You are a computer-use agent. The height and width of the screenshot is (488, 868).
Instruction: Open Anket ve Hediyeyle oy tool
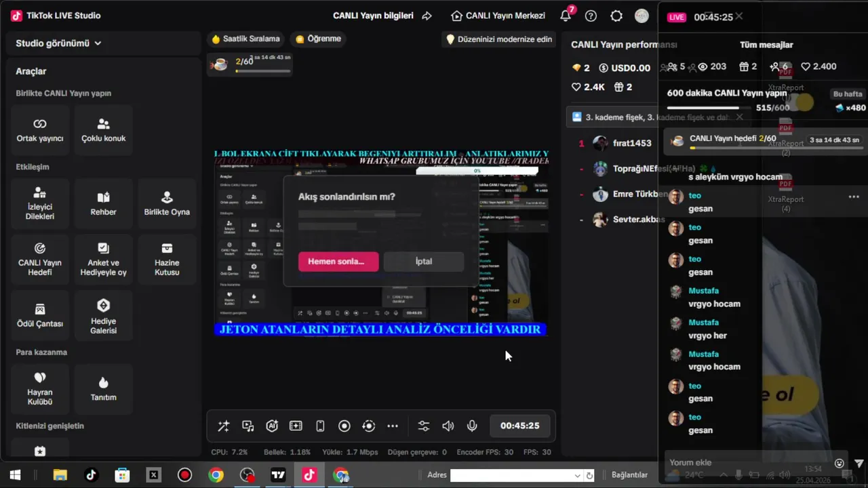[x=103, y=260]
